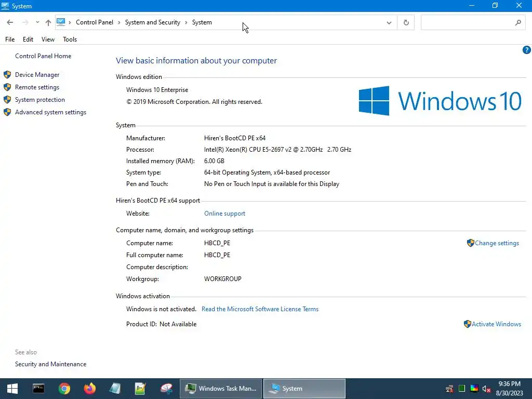Click shield icon beside System protection

pyautogui.click(x=7, y=100)
